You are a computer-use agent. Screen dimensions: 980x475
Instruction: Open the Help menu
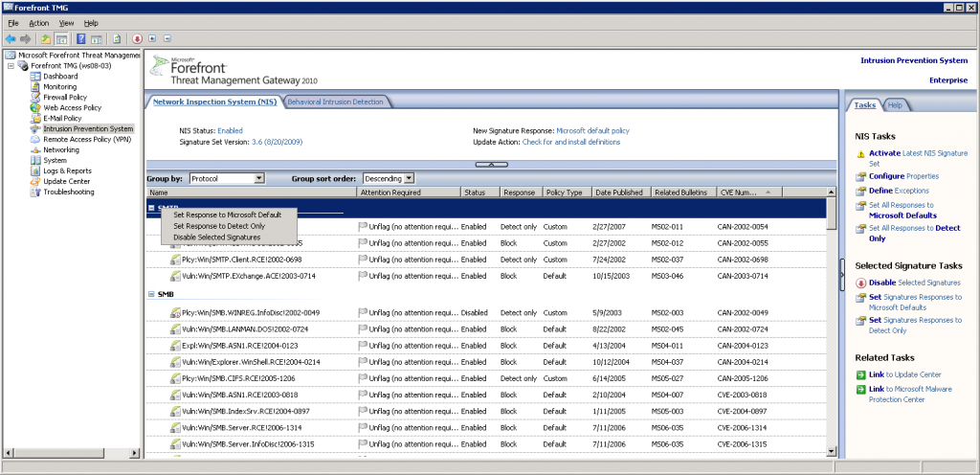(91, 23)
